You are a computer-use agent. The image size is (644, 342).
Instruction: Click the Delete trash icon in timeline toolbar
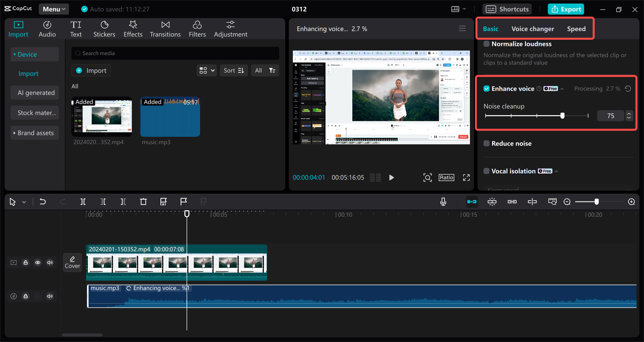(x=143, y=202)
